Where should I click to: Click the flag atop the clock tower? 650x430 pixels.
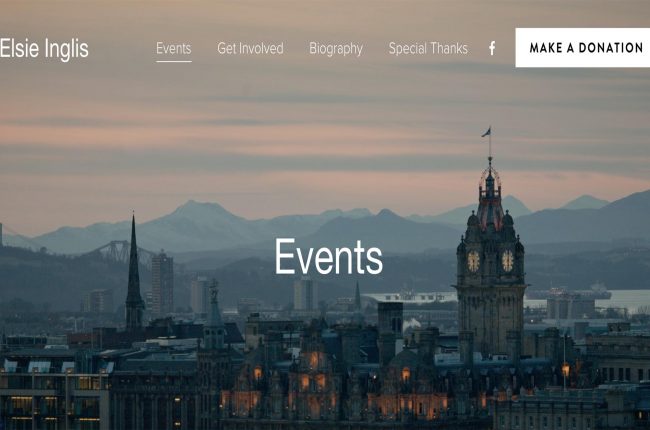point(487,132)
